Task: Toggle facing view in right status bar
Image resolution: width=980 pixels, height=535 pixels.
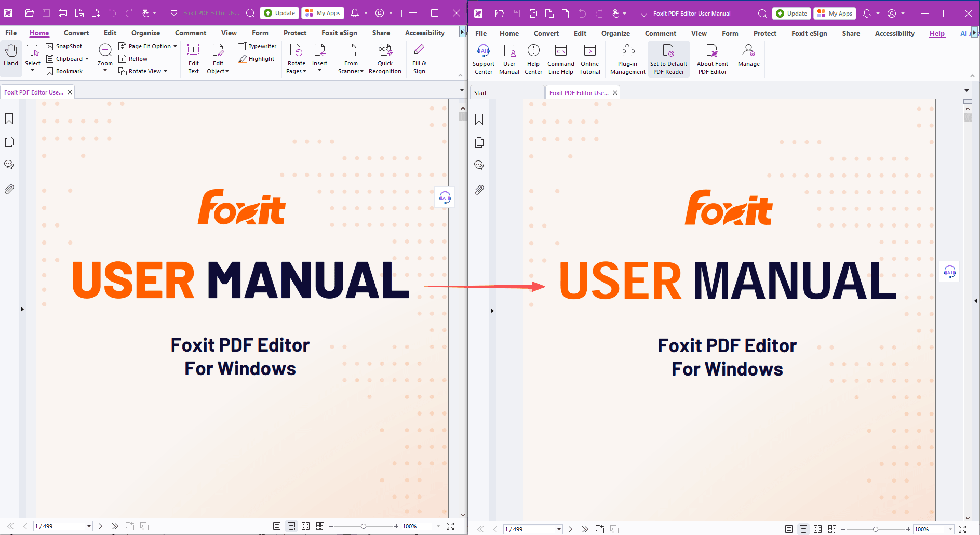Action: click(x=818, y=529)
